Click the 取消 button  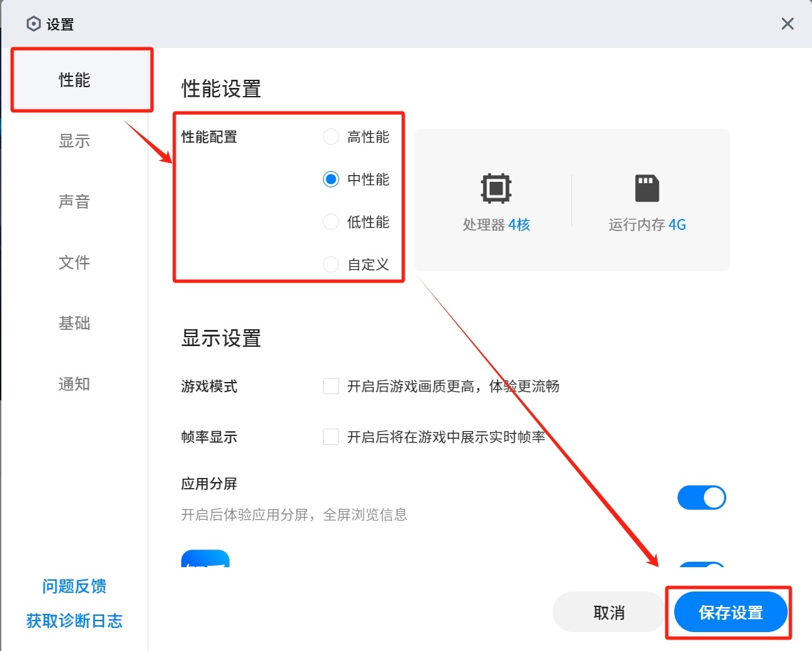click(609, 613)
